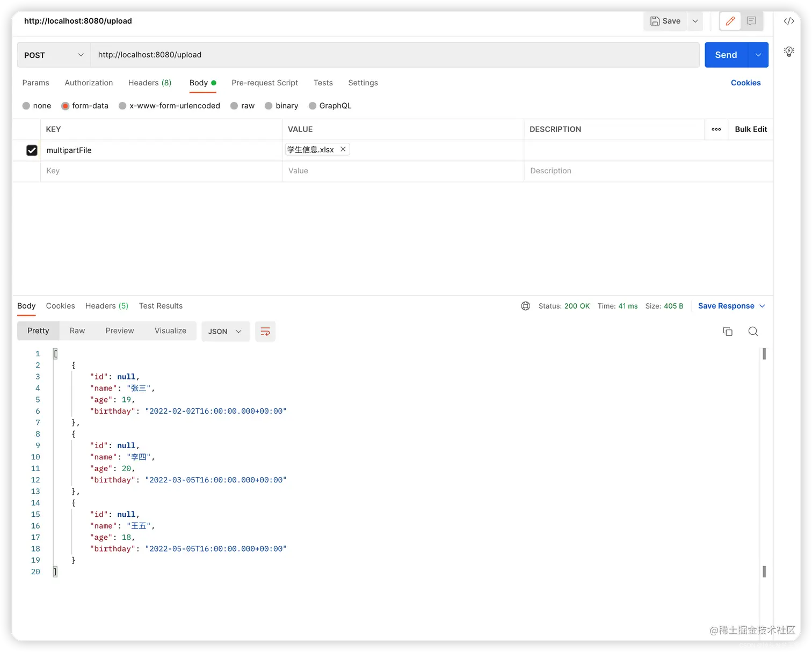This screenshot has height=652, width=812.
Task: Search the response with the magnifier icon
Action: [753, 331]
